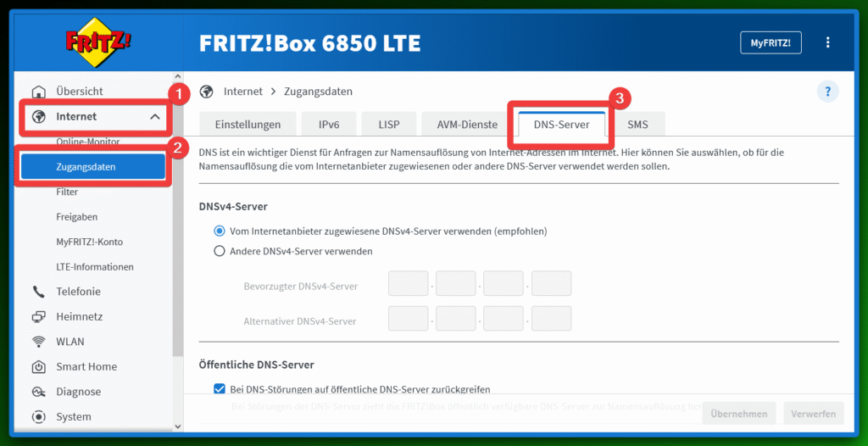Open Filter in the Internet submenu
Image resolution: width=868 pixels, height=446 pixels.
click(x=67, y=192)
